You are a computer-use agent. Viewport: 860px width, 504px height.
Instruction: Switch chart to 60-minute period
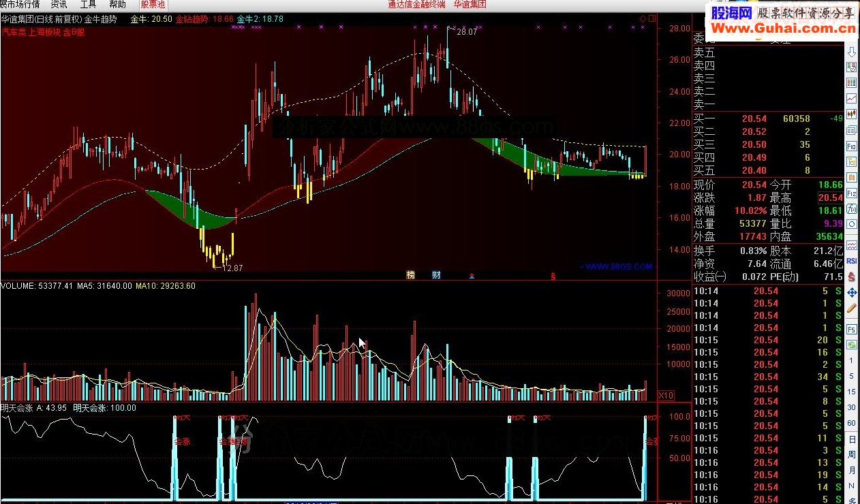tap(852, 423)
